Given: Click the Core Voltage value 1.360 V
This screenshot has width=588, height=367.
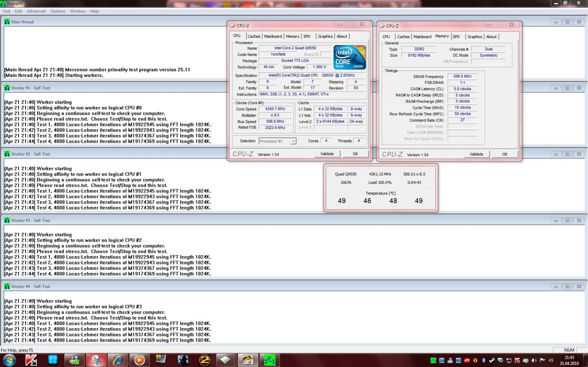Looking at the screenshot, I should 319,67.
